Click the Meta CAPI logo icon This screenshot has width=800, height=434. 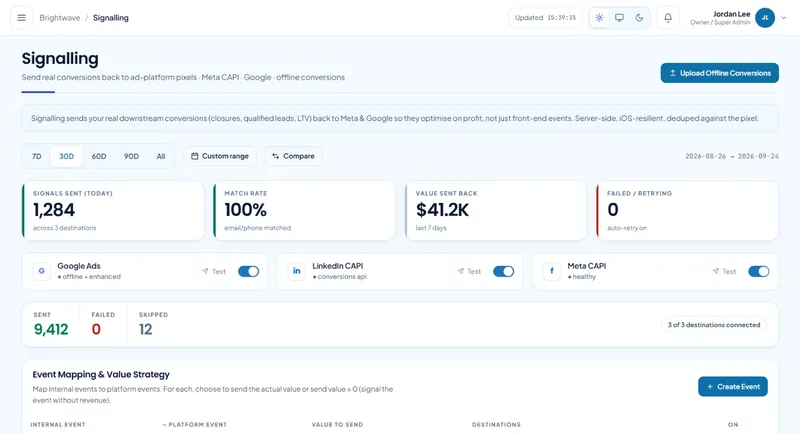point(552,271)
